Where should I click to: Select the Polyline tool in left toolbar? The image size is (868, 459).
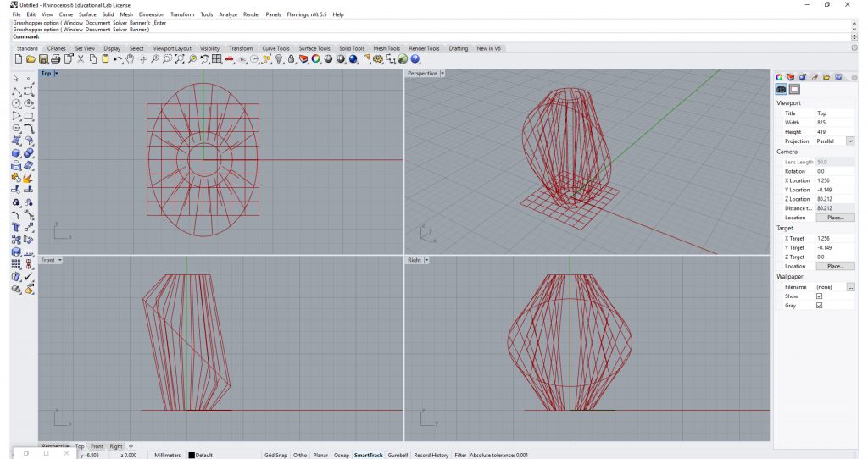point(16,91)
